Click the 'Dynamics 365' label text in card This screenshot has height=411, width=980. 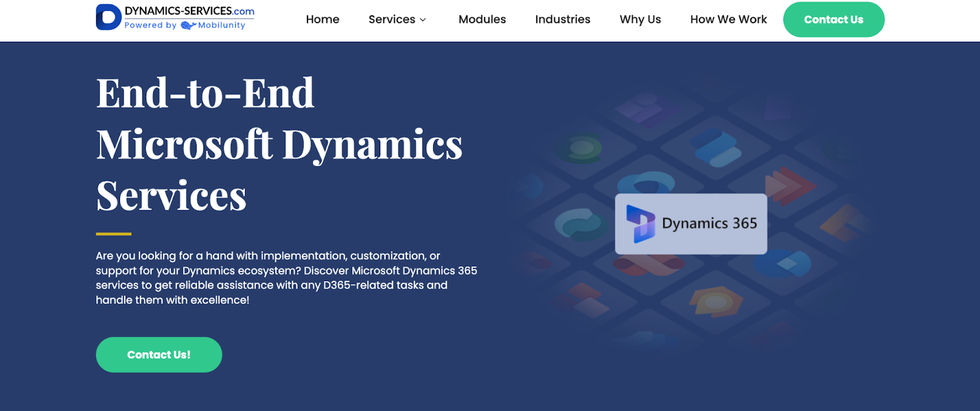click(x=709, y=224)
